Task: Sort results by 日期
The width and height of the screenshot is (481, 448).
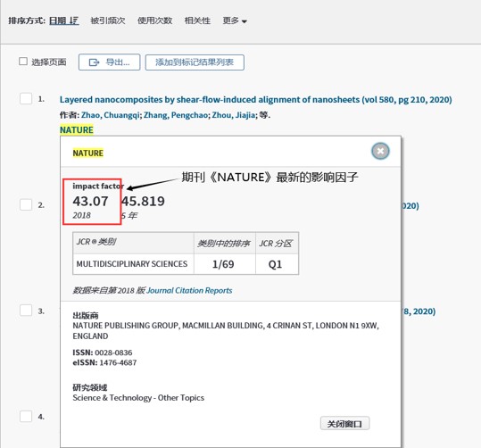Action: (x=64, y=21)
